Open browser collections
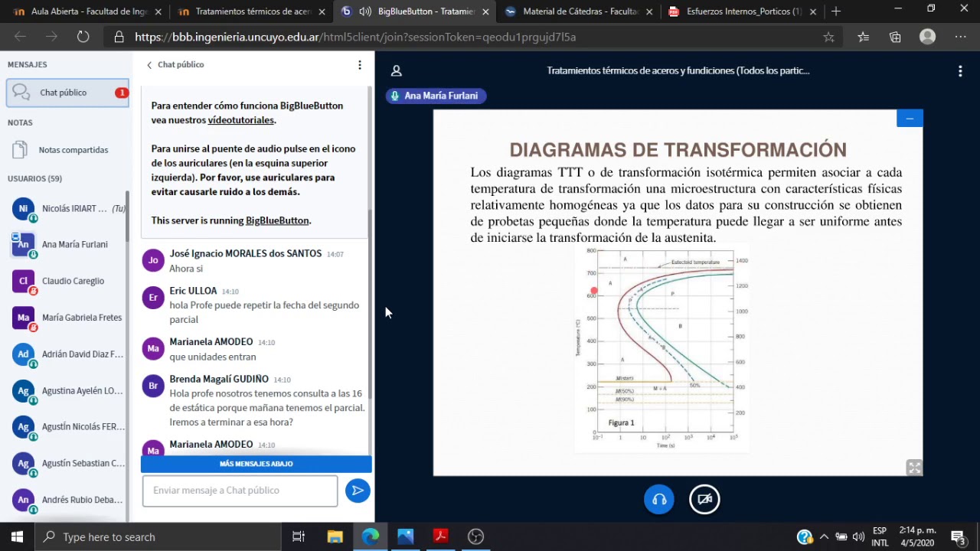 pyautogui.click(x=895, y=37)
